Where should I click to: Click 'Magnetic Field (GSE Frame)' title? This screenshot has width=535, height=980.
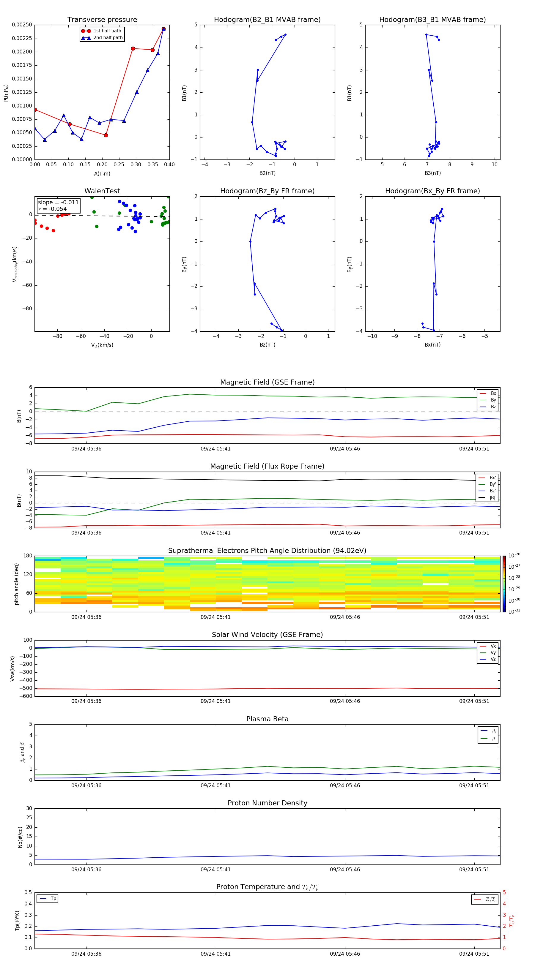tap(267, 382)
